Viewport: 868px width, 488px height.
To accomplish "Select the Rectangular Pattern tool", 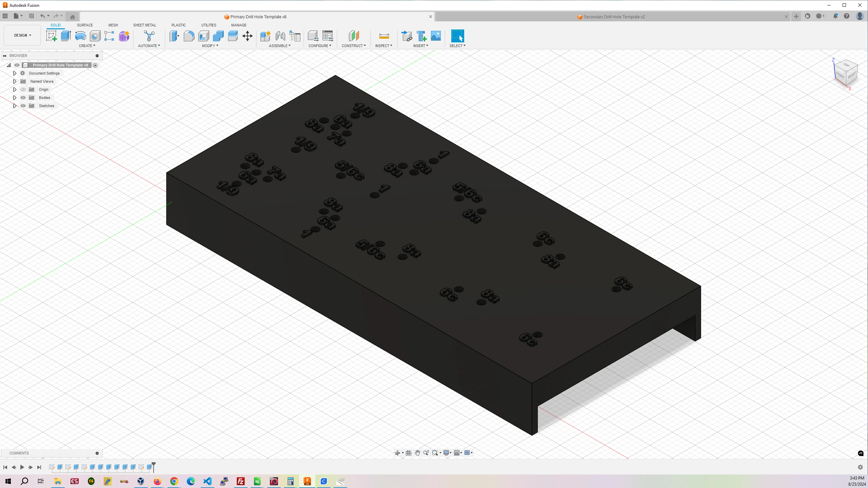I will click(109, 36).
